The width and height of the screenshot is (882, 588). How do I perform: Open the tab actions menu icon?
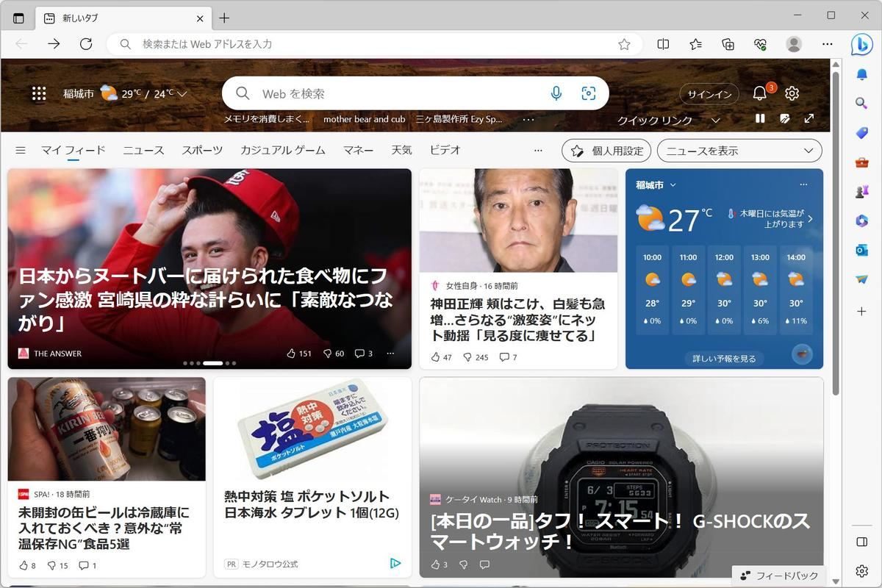19,18
